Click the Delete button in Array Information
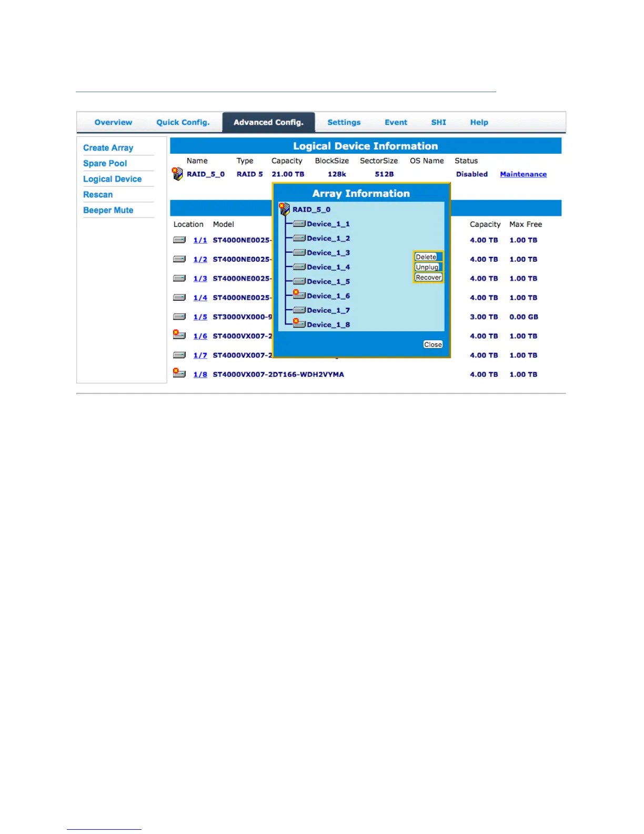The height and width of the screenshot is (834, 644). [x=426, y=257]
